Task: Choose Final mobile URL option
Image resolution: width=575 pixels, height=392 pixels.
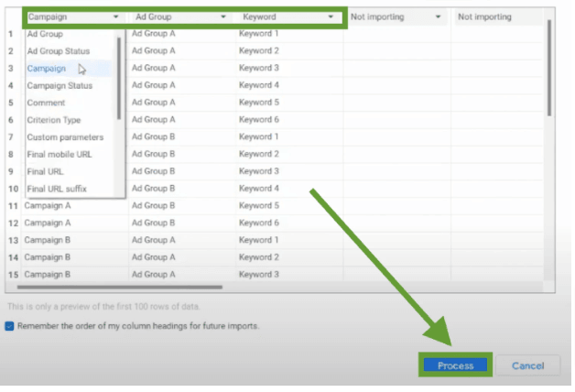Action: pos(60,155)
